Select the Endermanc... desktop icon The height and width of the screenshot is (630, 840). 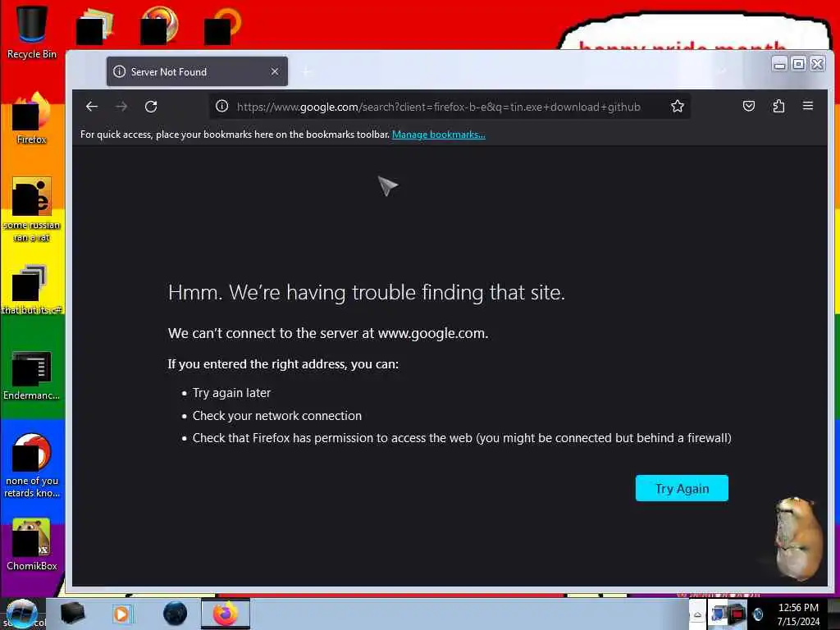[x=32, y=376]
